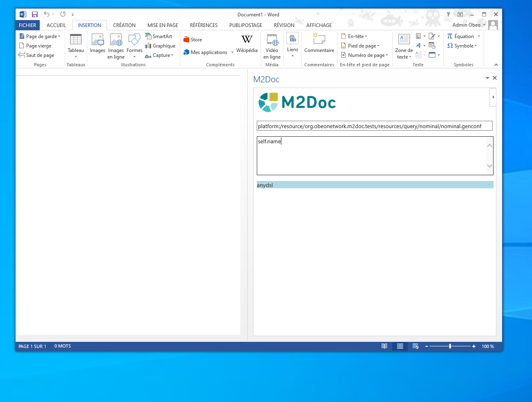This screenshot has height=402, width=532.
Task: Open the Symbole dropdown
Action: click(462, 46)
